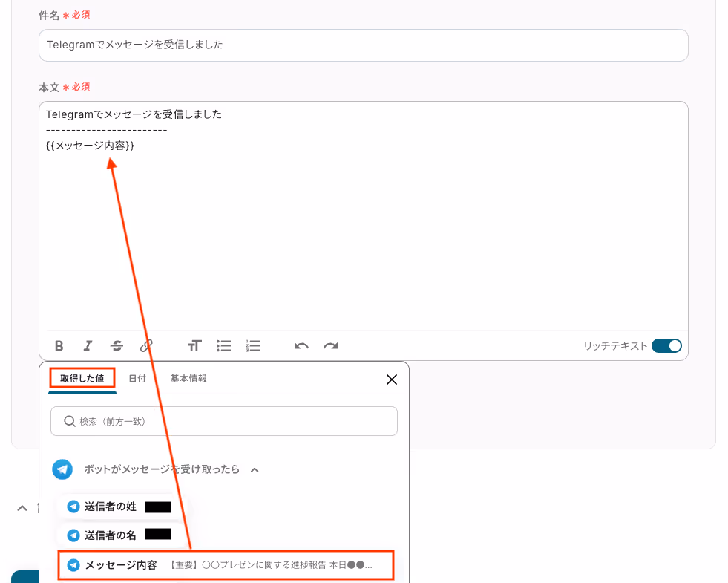Select the メッセージ内容 value
Viewport: 728px width, 583px height.
(x=226, y=565)
